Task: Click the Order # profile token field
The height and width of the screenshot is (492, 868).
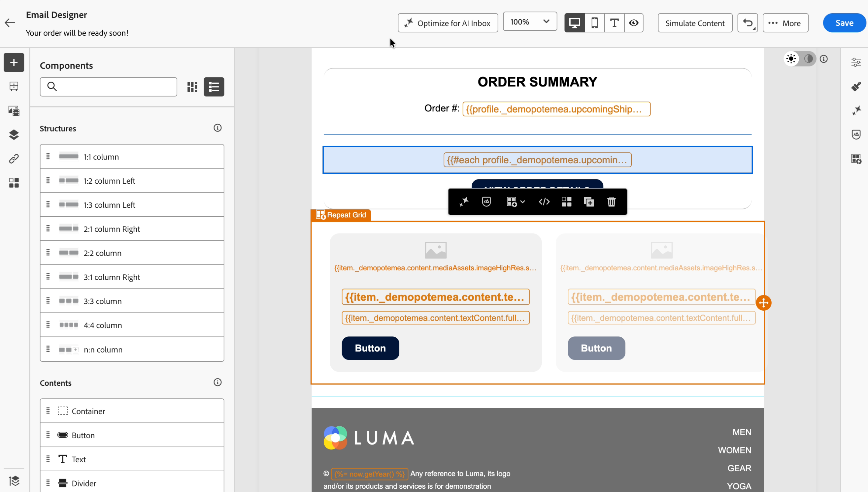Action: pyautogui.click(x=556, y=109)
